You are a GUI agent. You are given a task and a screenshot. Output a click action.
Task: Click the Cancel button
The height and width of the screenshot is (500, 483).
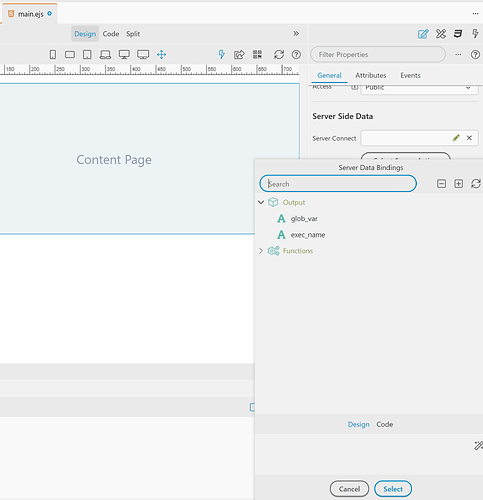point(349,489)
